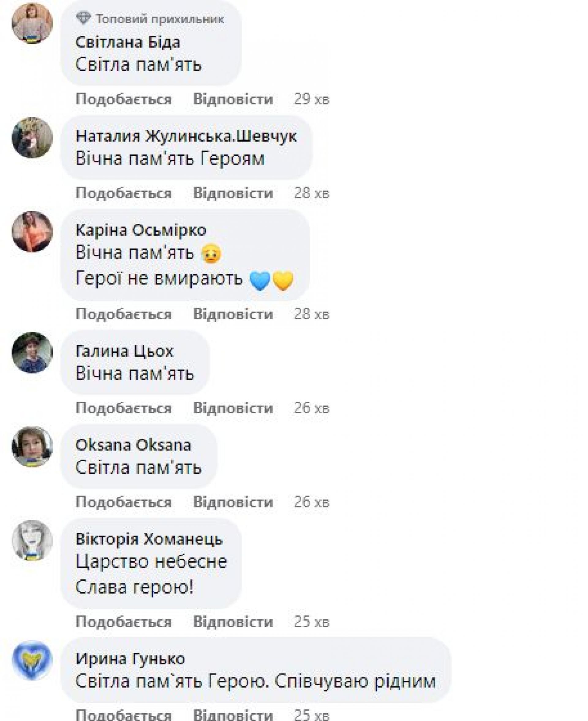Open Ирина Гунько's profile name link

pyautogui.click(x=130, y=659)
